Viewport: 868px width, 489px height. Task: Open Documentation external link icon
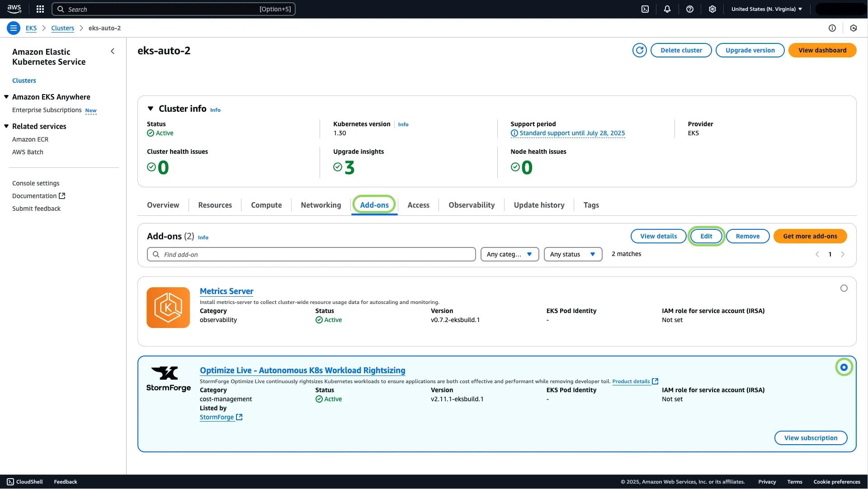pyautogui.click(x=62, y=196)
